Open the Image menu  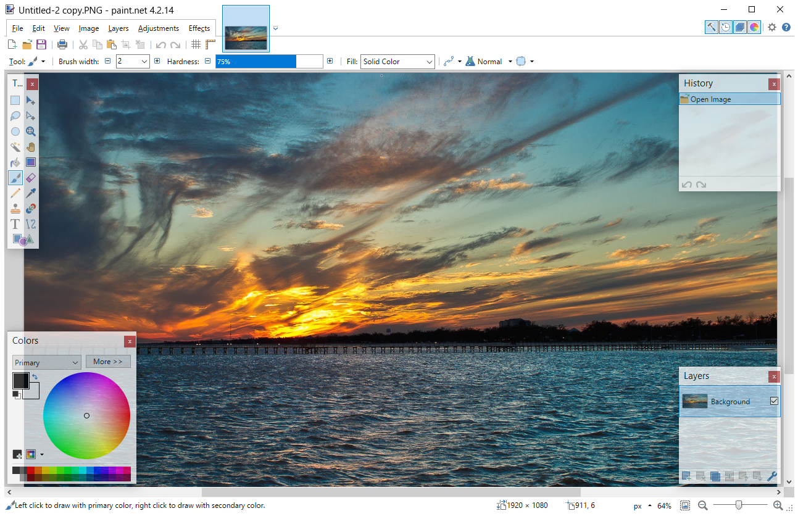89,28
